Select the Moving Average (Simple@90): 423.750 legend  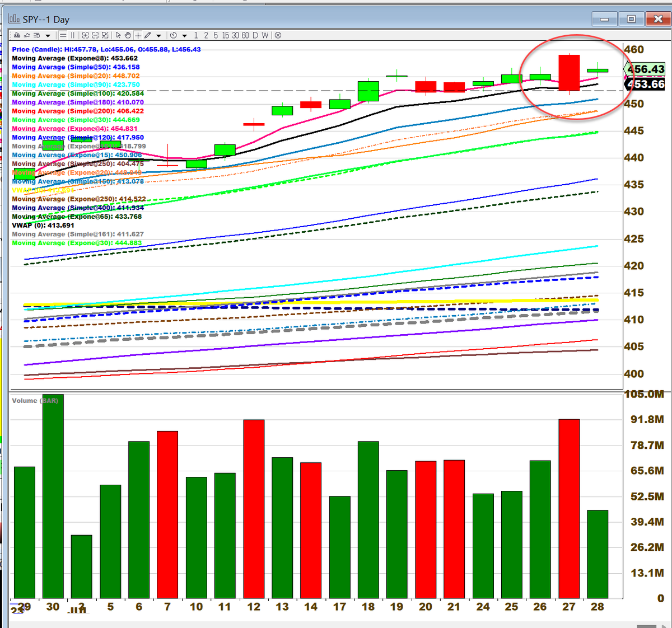click(76, 85)
